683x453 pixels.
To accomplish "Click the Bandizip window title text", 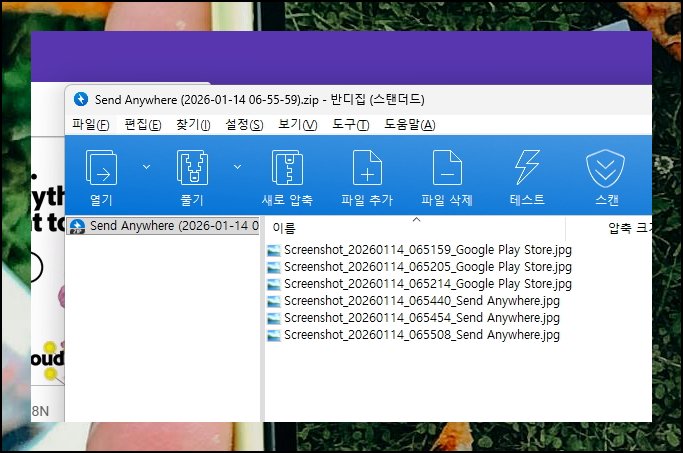I will click(x=260, y=100).
